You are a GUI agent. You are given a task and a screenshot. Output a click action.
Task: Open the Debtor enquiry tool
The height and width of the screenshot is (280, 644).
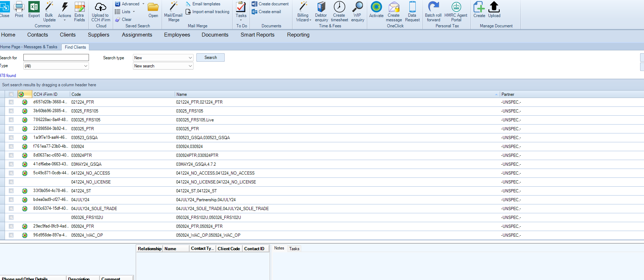pos(321,11)
